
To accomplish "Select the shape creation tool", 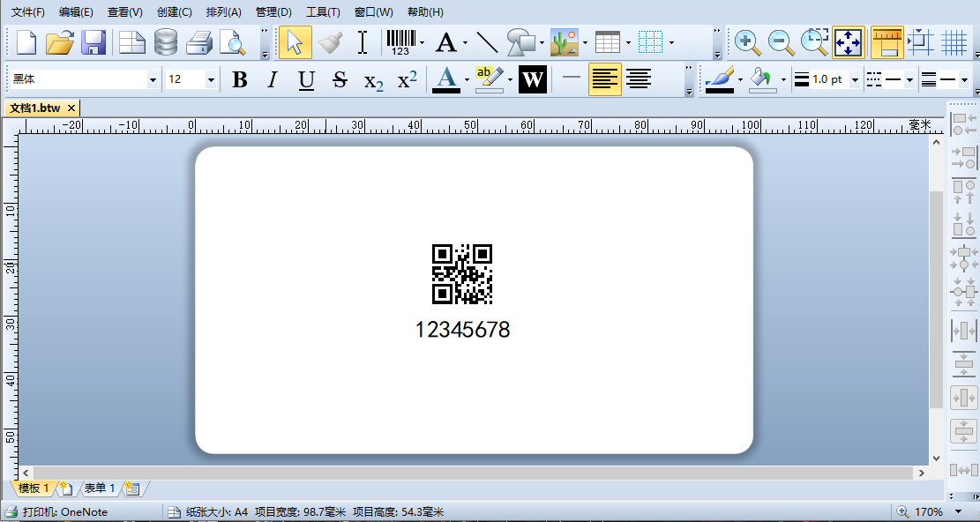I will click(x=521, y=42).
